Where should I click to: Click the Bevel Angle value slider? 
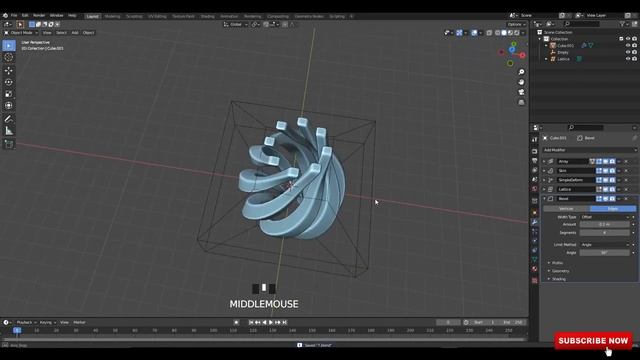(x=604, y=253)
